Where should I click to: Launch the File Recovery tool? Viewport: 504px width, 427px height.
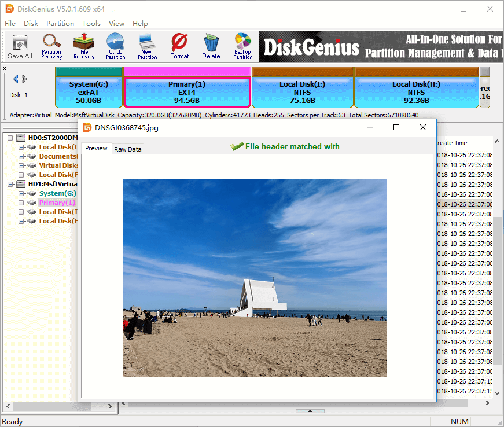(x=84, y=46)
